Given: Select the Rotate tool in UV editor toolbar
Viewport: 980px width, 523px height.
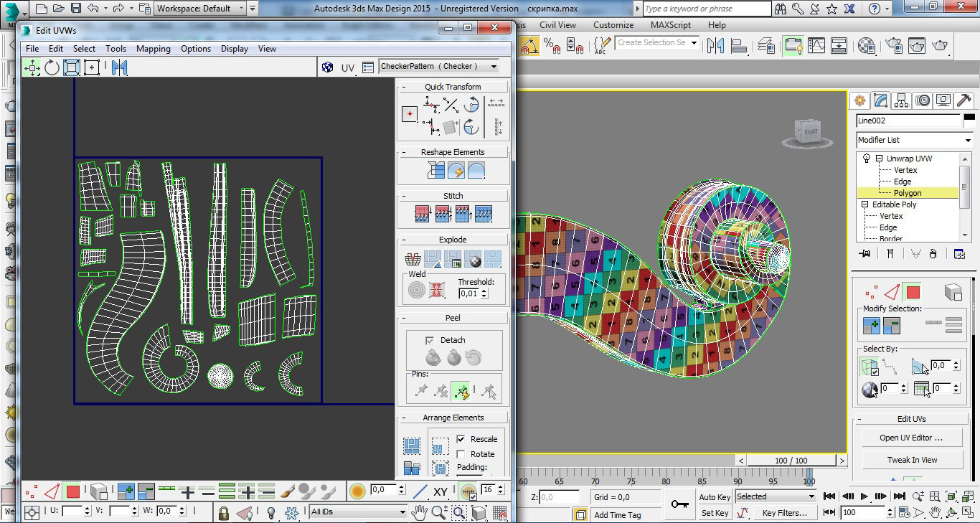Looking at the screenshot, I should (x=52, y=67).
